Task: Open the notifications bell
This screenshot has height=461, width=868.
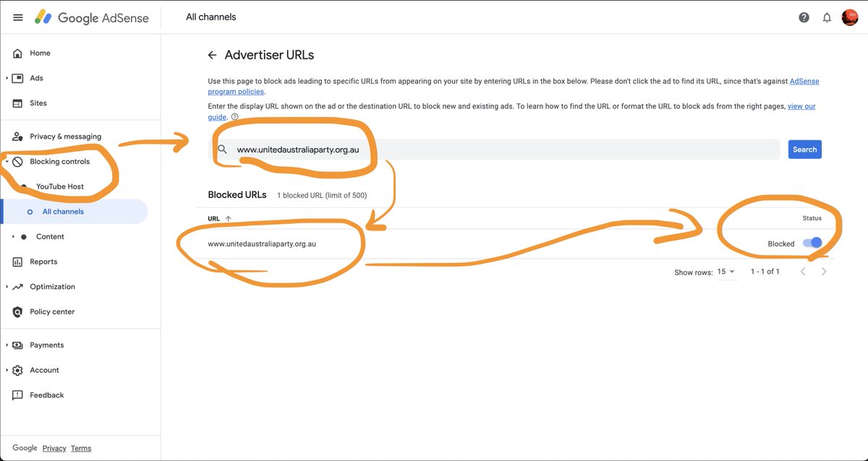Action: point(826,17)
